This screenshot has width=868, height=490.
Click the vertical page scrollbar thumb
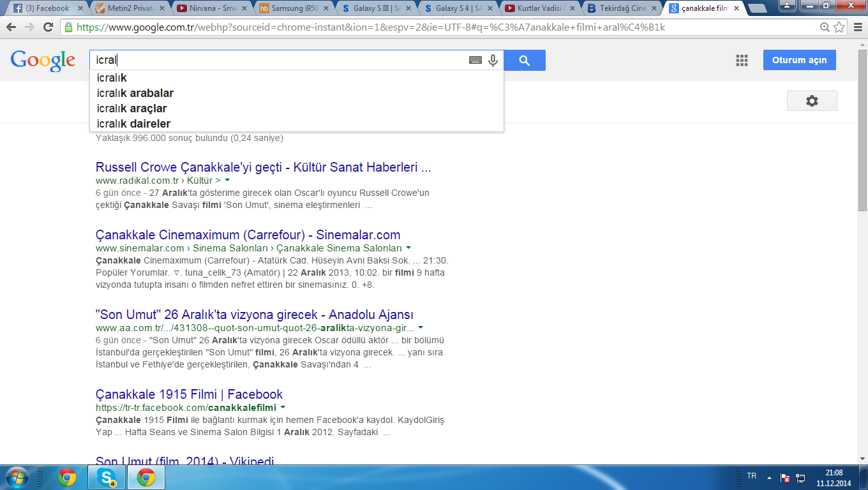point(862,131)
